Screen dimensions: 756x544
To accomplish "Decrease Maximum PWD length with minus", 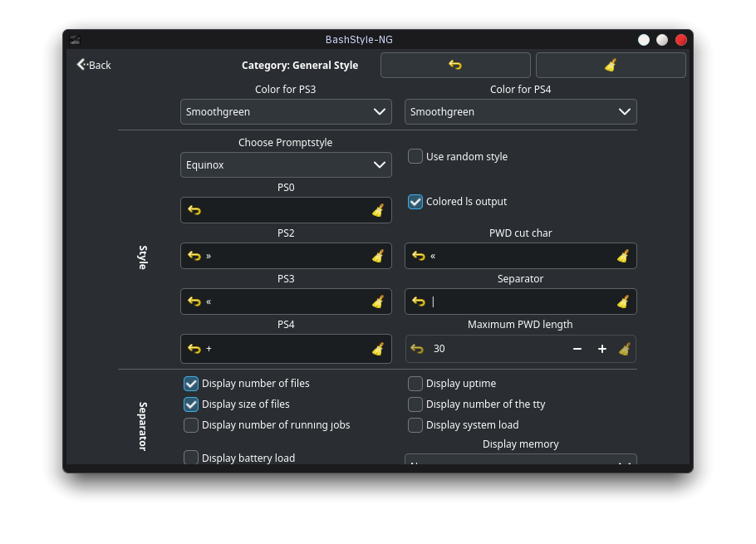I will 577,349.
